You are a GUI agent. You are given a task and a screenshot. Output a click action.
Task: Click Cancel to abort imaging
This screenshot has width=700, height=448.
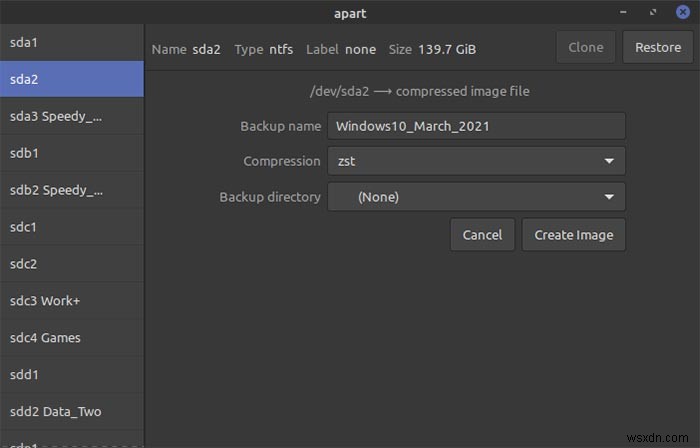482,235
